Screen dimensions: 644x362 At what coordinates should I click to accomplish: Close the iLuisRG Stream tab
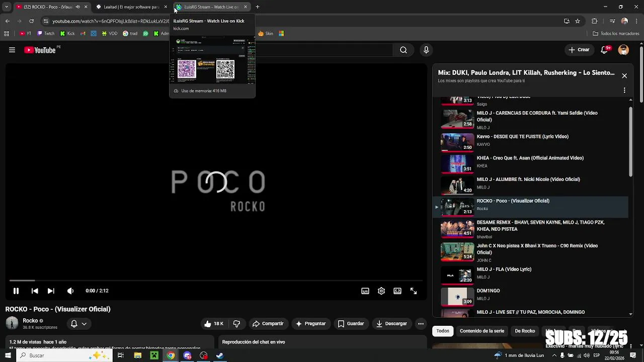(x=246, y=7)
